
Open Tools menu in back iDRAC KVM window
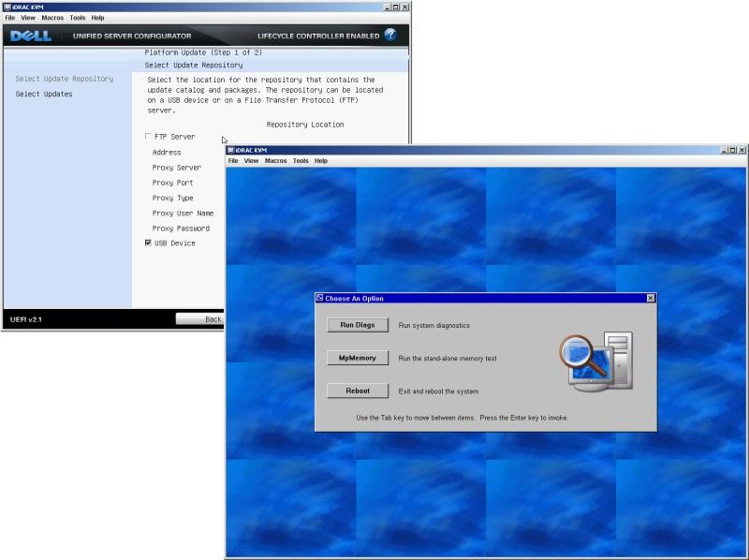coord(78,18)
